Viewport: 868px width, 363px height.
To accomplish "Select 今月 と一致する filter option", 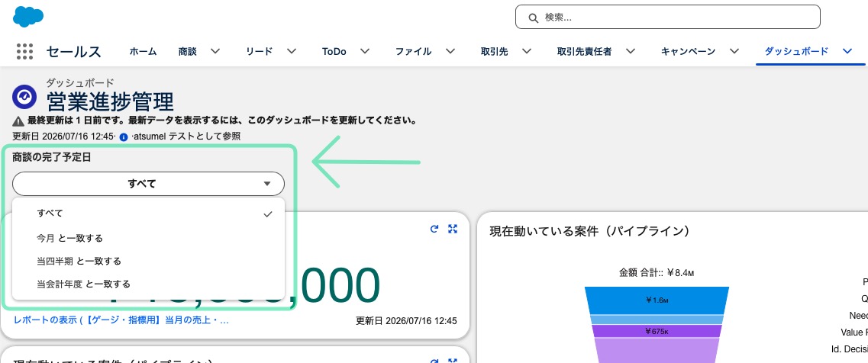I will pyautogui.click(x=148, y=239).
